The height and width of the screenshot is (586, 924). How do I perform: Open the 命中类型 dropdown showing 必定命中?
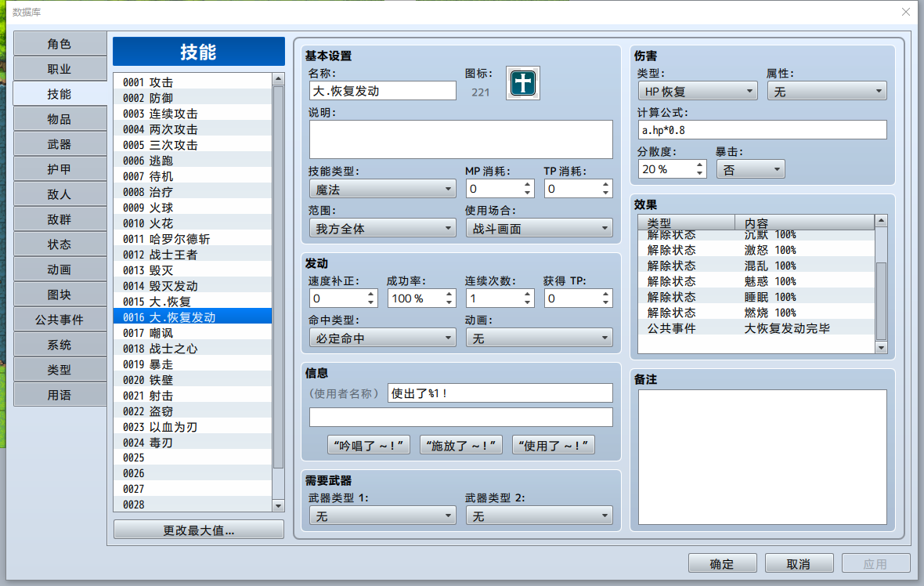[382, 338]
